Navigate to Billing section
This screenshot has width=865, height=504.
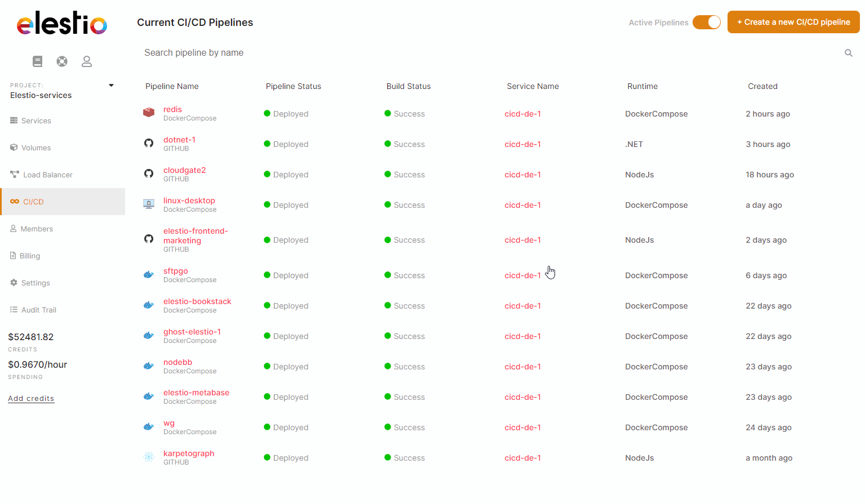30,256
